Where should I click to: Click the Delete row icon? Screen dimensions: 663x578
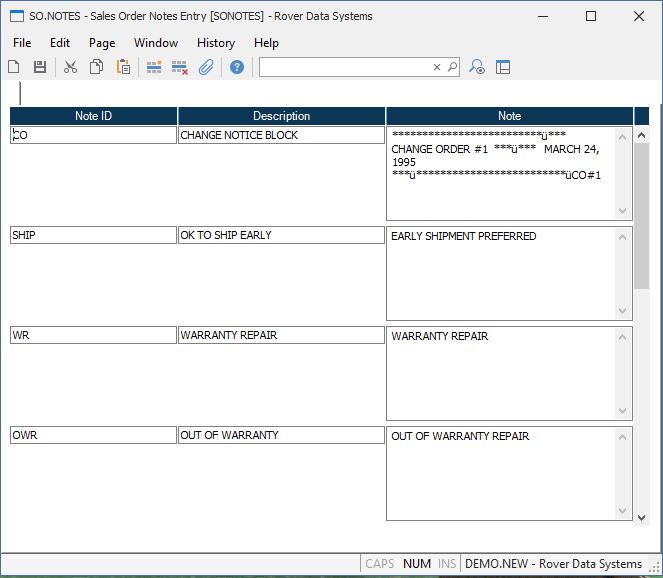point(180,67)
